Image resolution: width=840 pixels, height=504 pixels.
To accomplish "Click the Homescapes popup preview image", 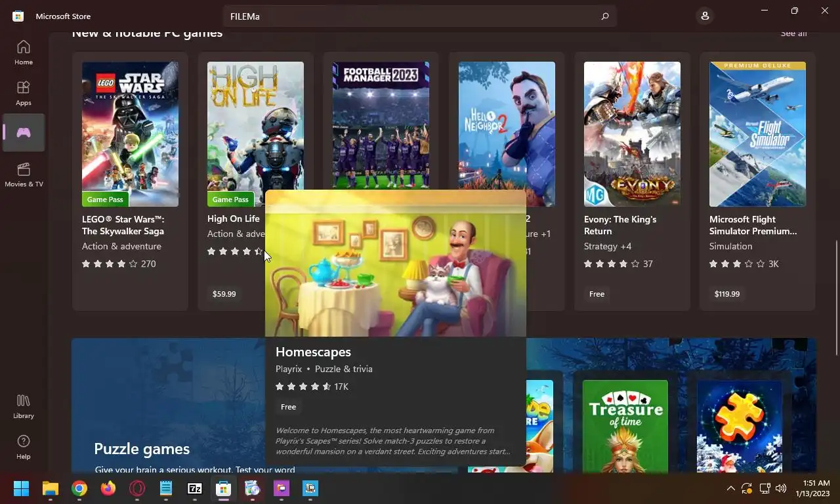I will (x=396, y=264).
